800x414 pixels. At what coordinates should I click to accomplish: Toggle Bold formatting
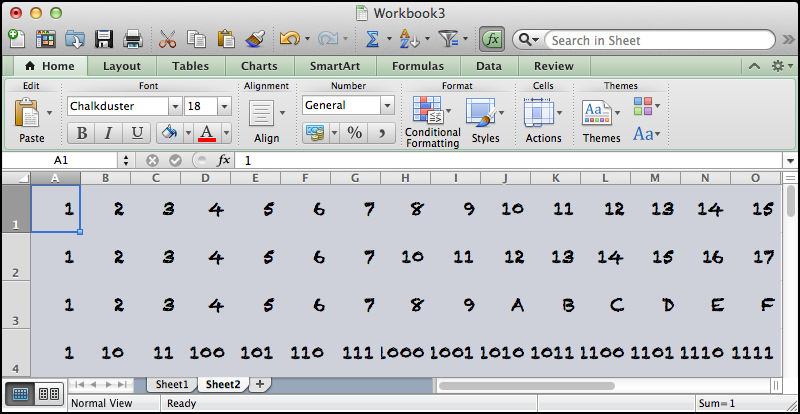[x=82, y=133]
